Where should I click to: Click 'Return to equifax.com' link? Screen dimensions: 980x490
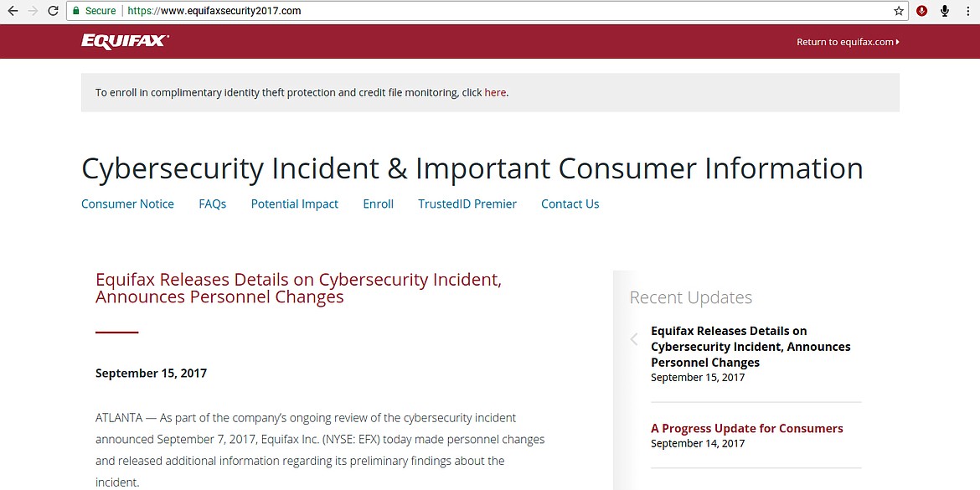coord(847,42)
